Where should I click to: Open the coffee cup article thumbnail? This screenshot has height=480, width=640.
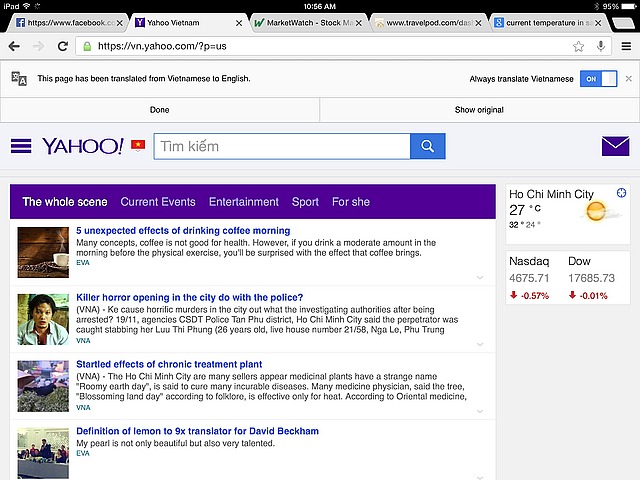[x=43, y=252]
